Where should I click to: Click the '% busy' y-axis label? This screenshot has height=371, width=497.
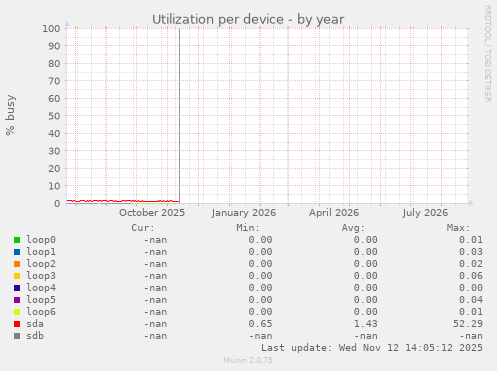10,115
